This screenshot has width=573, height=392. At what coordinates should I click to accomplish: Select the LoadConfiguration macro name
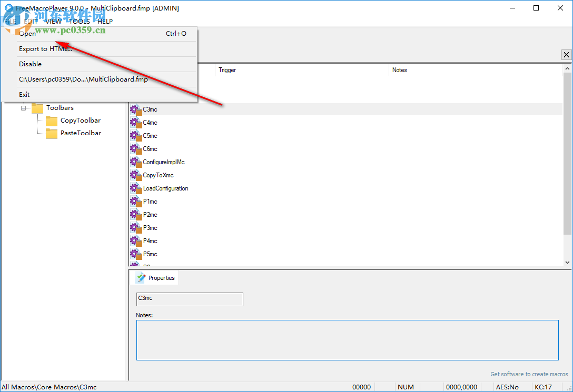coord(165,188)
